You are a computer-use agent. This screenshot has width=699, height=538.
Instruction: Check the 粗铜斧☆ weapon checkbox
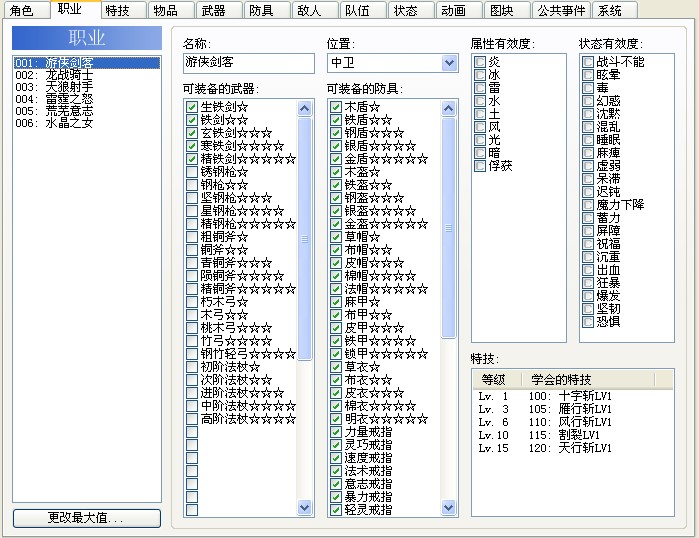coord(192,237)
